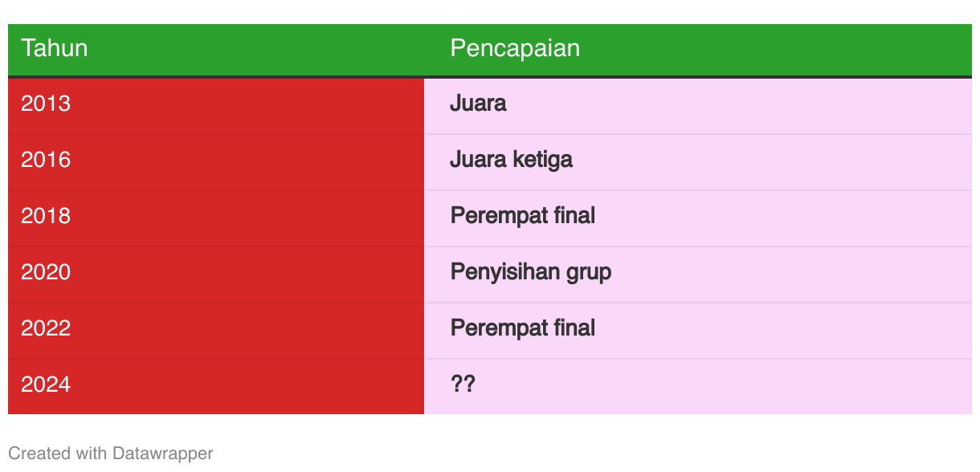Click the Juara achievement for 2013
This screenshot has width=980, height=472.
point(698,106)
